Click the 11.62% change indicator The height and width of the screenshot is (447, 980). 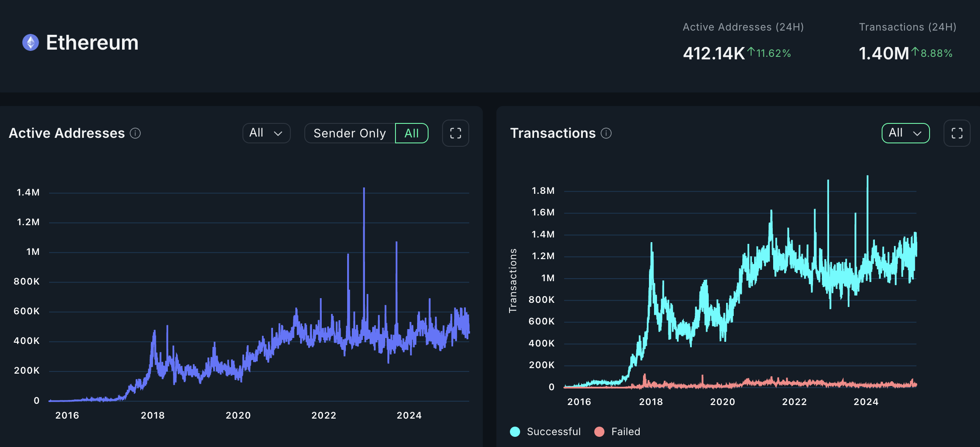click(x=769, y=53)
